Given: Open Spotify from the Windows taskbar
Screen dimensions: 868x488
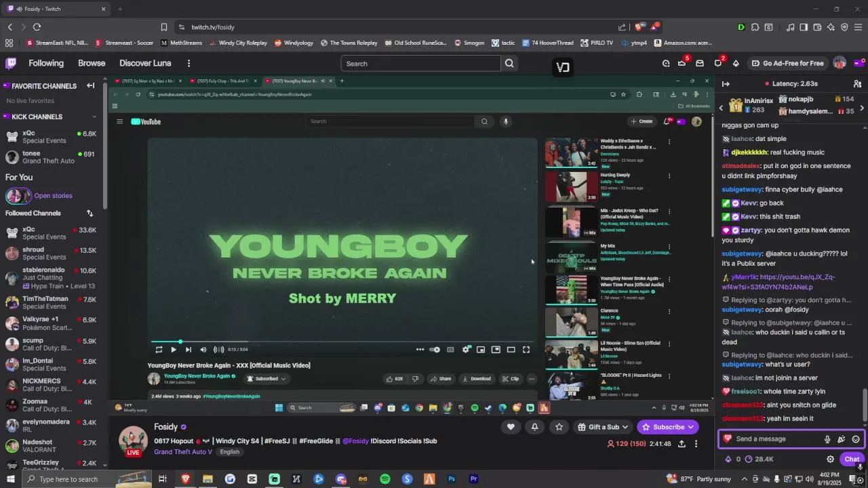Looking at the screenshot, I should [x=385, y=479].
